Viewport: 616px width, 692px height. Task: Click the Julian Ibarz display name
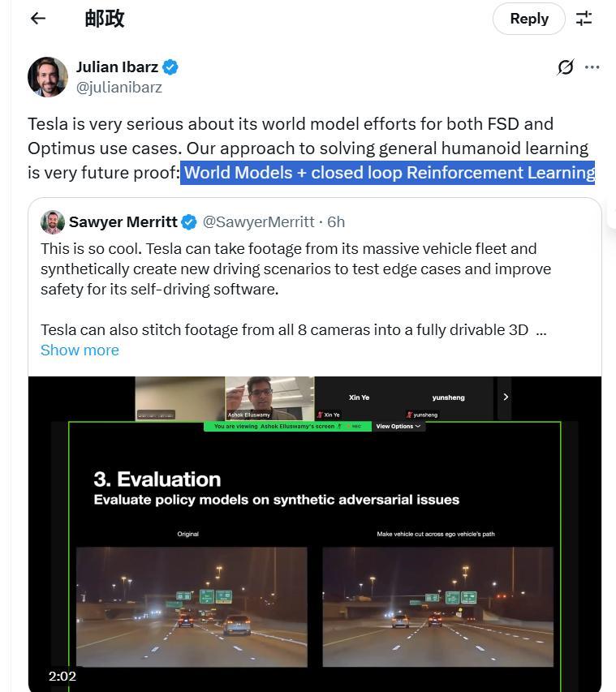coord(117,67)
